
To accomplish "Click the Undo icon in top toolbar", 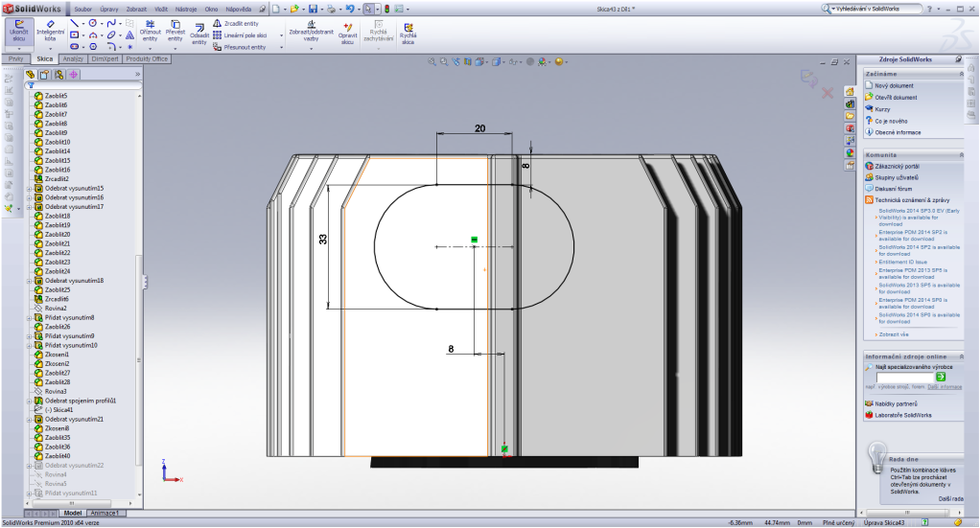I will (349, 9).
